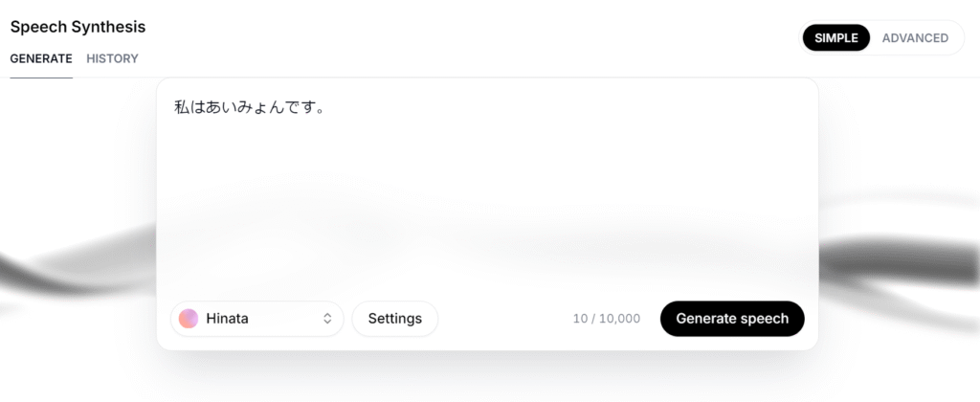The image size is (980, 402).
Task: Click the underline beneath the GENERATE tab
Action: coord(41,77)
